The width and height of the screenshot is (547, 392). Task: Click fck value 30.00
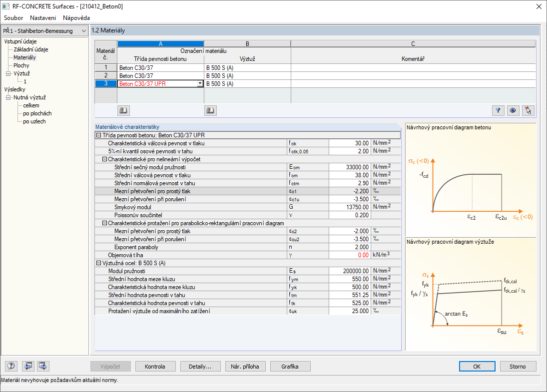click(x=350, y=143)
